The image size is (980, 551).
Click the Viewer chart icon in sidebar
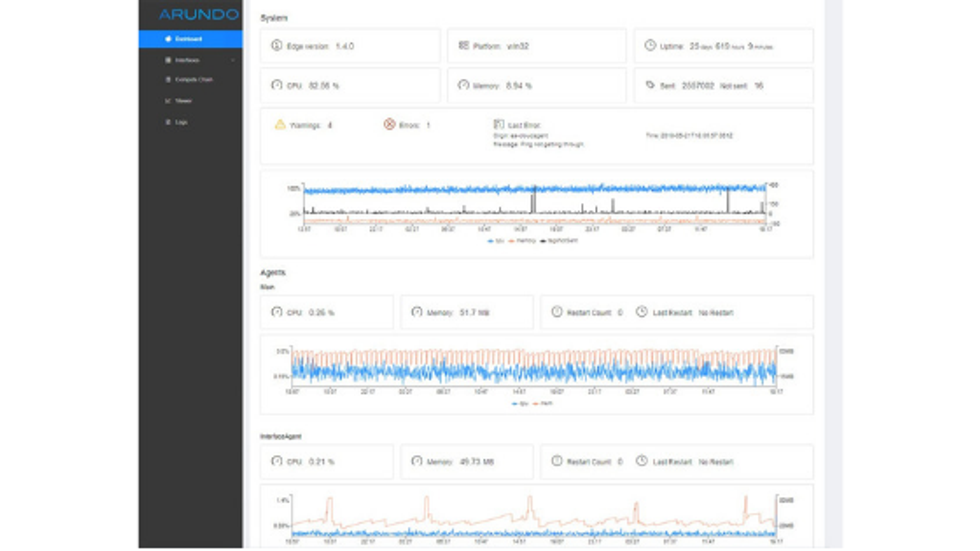tap(168, 101)
